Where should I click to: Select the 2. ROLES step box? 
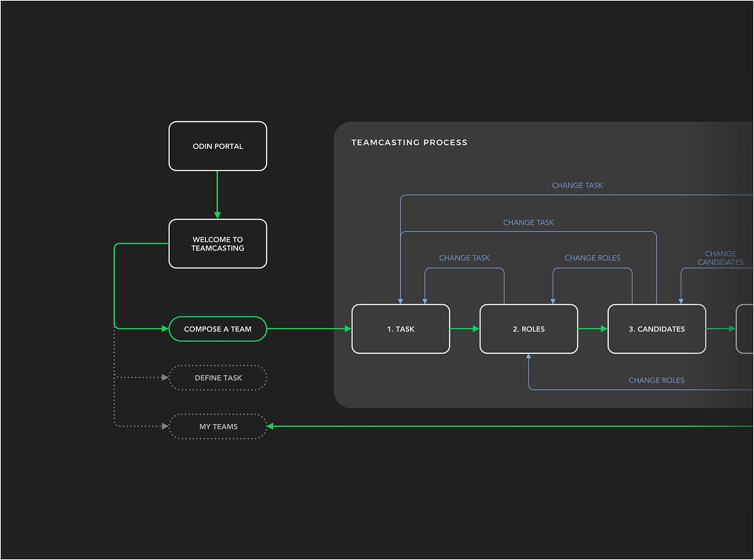click(528, 329)
